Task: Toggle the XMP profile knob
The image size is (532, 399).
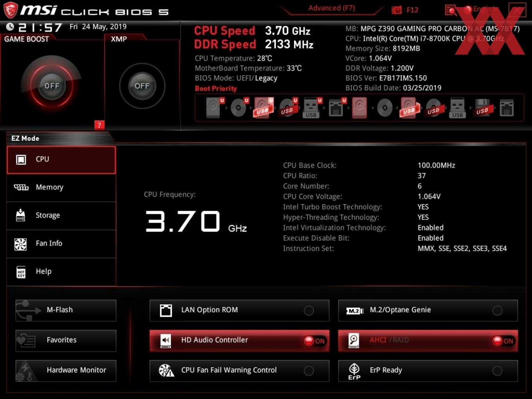Action: [142, 86]
